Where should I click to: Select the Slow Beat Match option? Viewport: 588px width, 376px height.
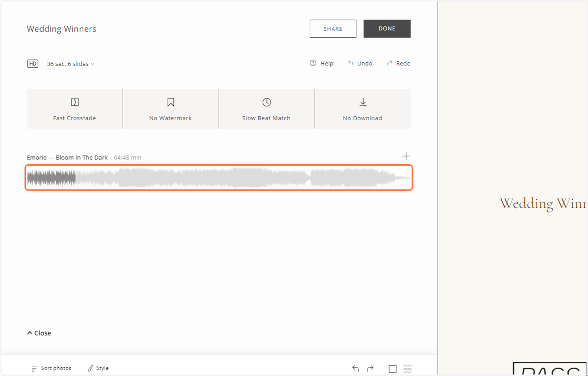tap(267, 109)
